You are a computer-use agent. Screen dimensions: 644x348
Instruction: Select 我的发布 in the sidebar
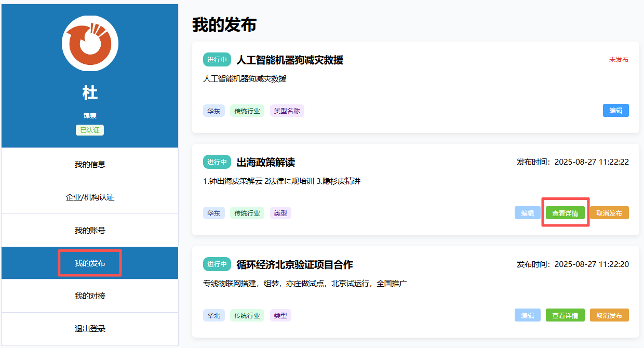tap(90, 263)
